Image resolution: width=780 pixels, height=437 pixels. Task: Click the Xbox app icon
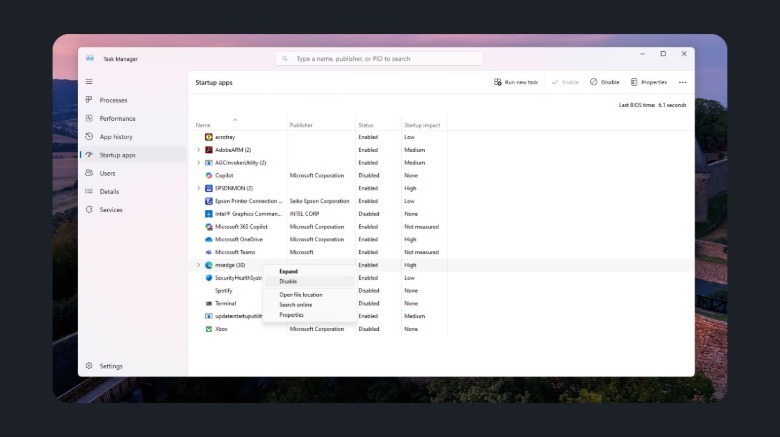pos(209,329)
